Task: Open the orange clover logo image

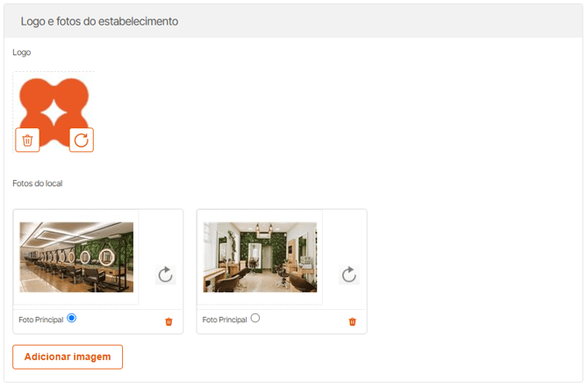Action: 54,111
